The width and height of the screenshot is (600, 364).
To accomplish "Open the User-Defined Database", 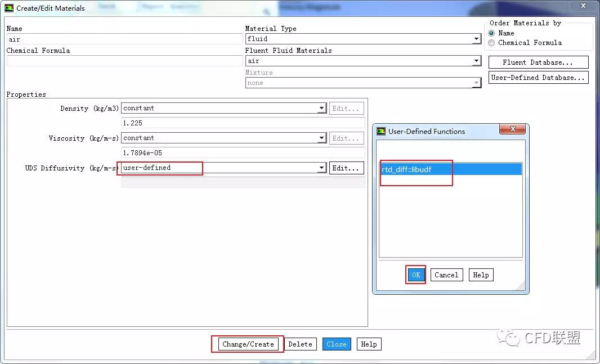I will pos(538,78).
